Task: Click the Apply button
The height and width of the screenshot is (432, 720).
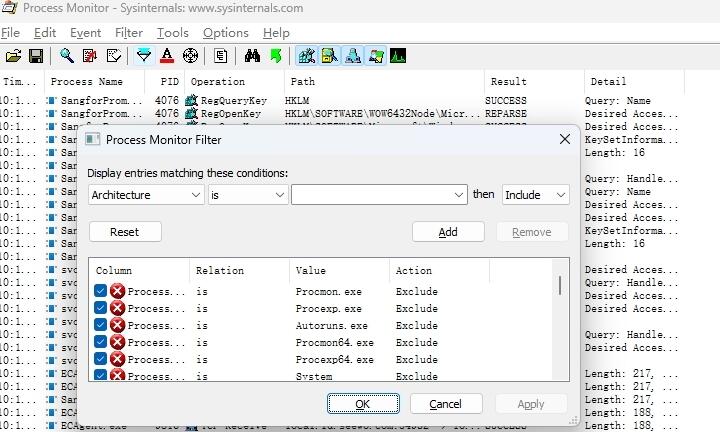Action: (531, 404)
